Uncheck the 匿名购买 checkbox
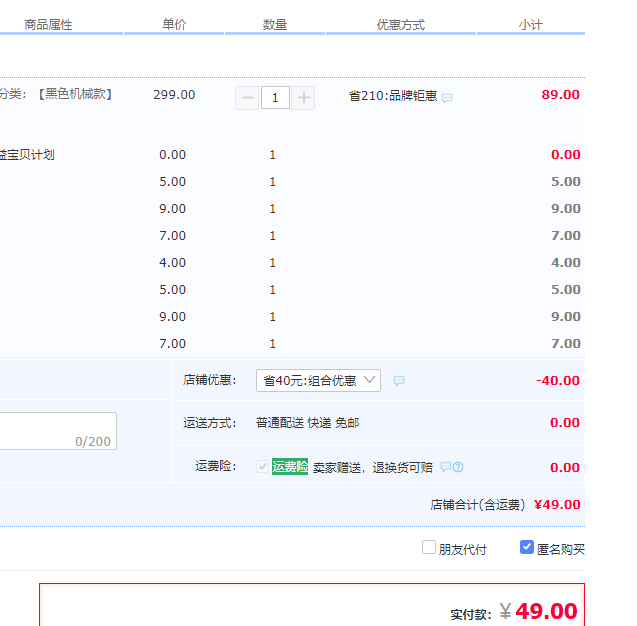 coord(526,547)
